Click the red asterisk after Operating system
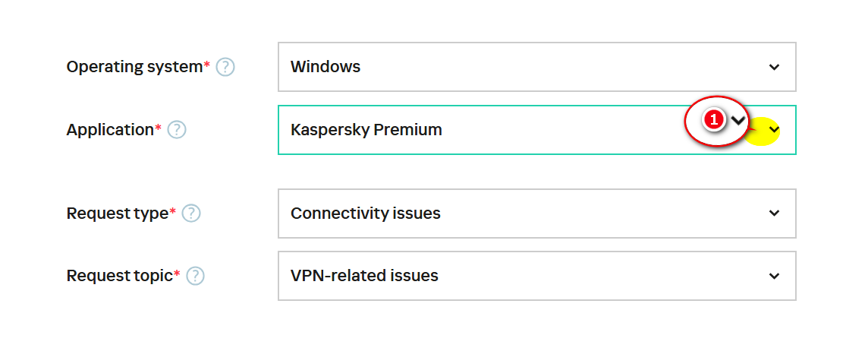 pos(207,65)
